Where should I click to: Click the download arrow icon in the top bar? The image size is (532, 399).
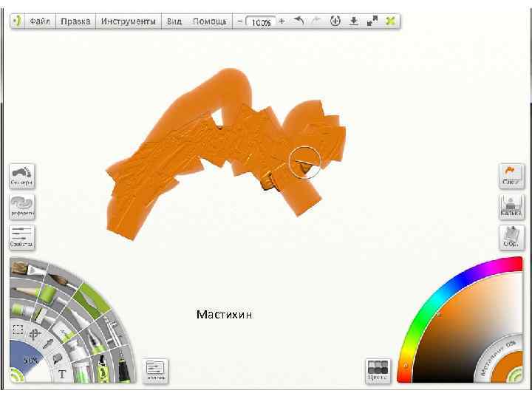[x=353, y=21]
